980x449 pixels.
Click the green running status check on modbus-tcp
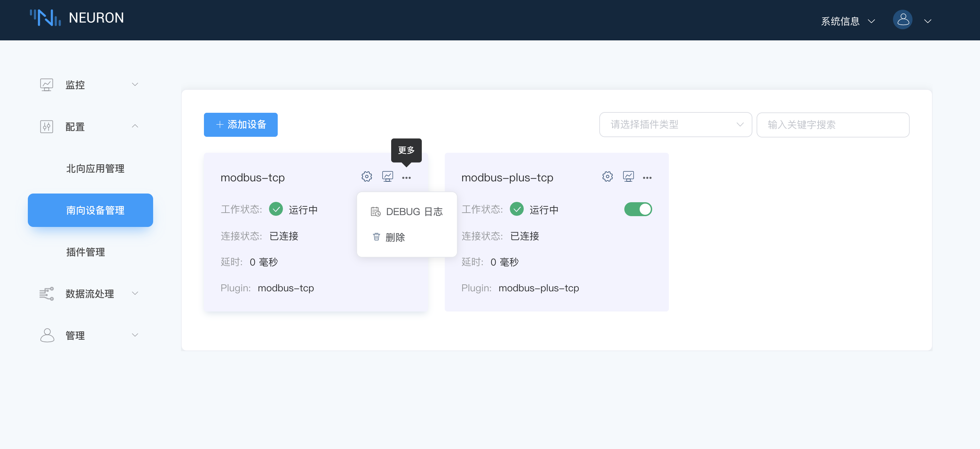pyautogui.click(x=276, y=209)
